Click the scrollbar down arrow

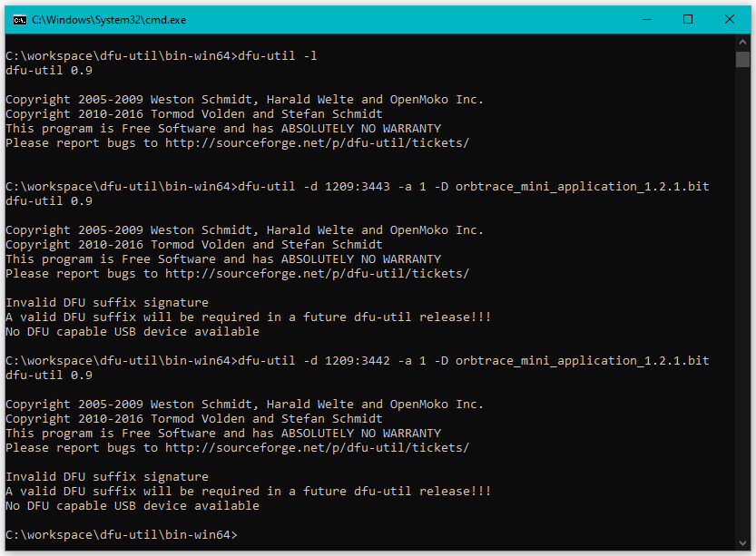(742, 541)
